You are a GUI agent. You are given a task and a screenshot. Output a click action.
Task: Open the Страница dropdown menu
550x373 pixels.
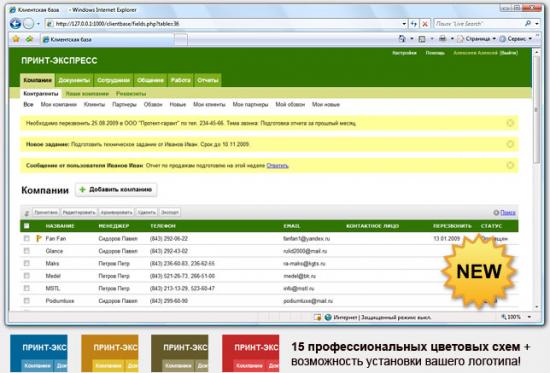pyautogui.click(x=477, y=39)
